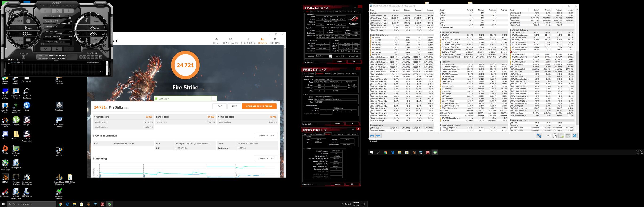Click Valid score question mark help
Viewport: 644px width, 207px height.
(214, 99)
